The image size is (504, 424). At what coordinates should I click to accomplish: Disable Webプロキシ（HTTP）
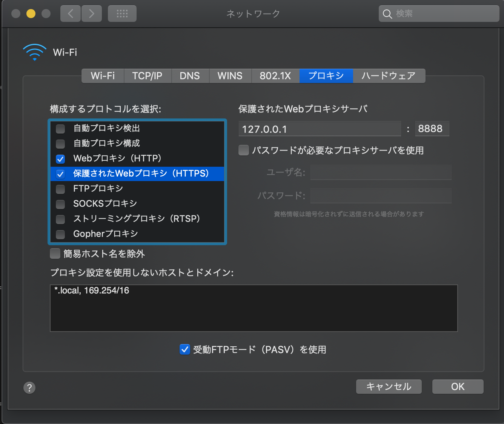60,159
